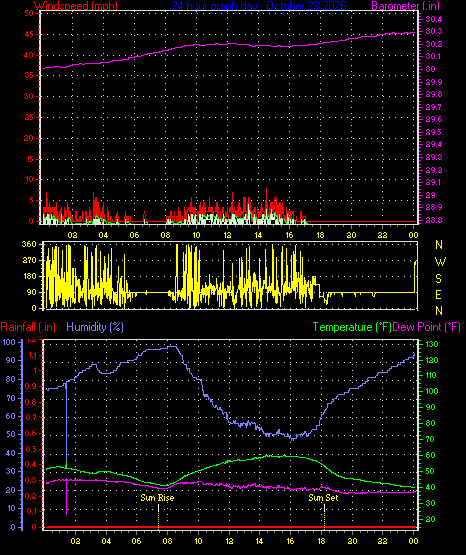Click "0.3" on the rainfall scale

point(31,480)
